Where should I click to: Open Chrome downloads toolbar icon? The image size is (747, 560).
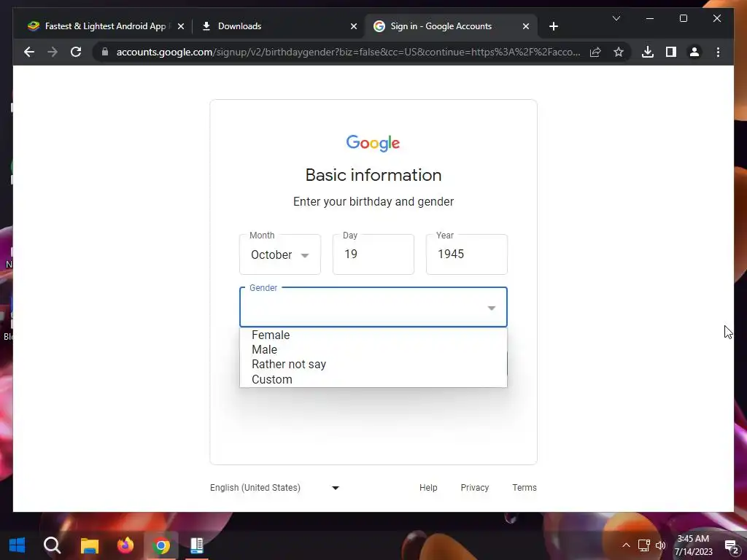coord(648,52)
